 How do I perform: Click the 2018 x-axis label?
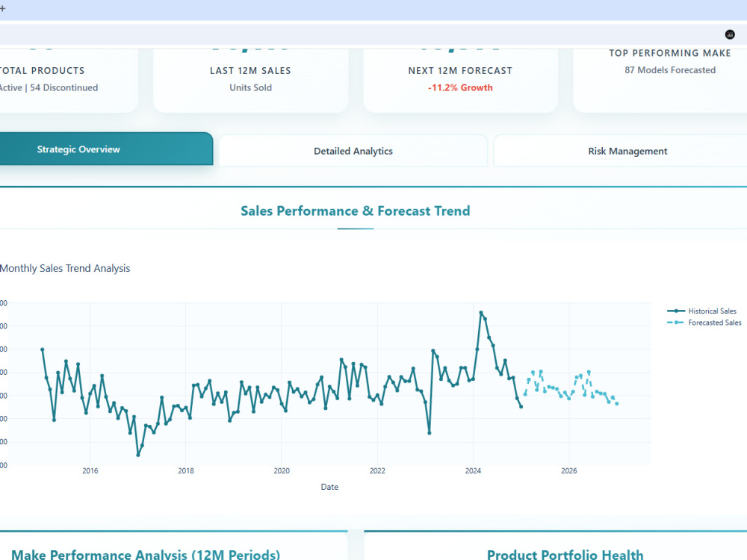click(186, 470)
